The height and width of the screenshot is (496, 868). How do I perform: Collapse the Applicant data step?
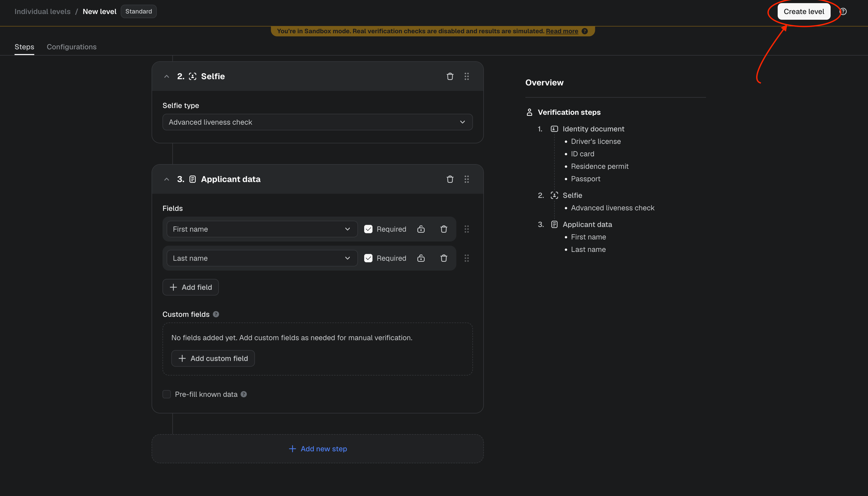tap(166, 179)
